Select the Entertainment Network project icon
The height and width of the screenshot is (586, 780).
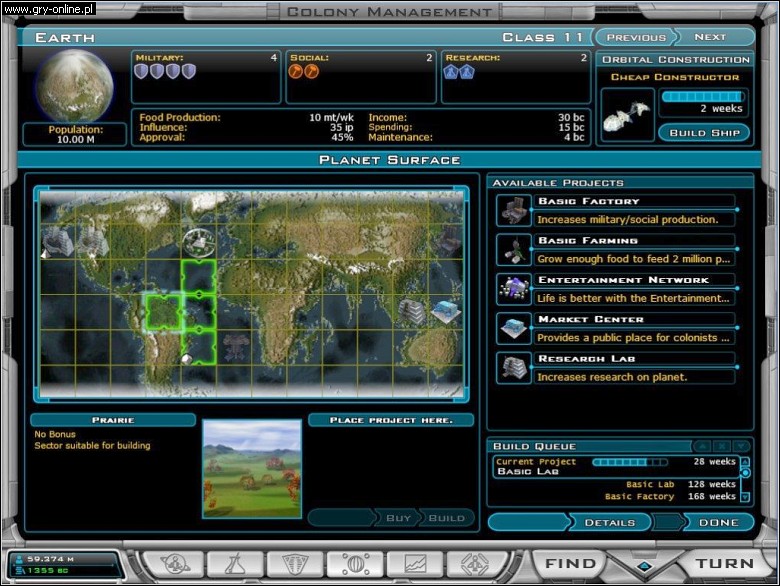coord(514,289)
